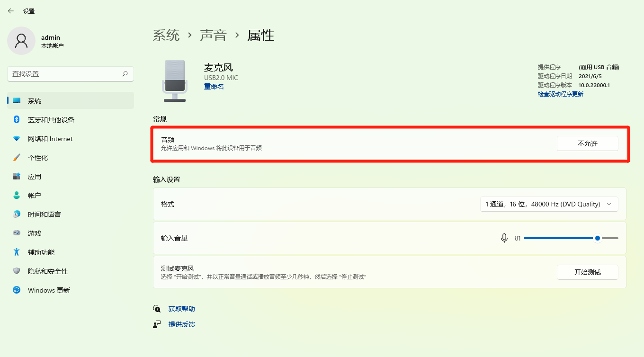Click the back arrow in Settings header
Image resolution: width=644 pixels, height=357 pixels.
click(x=11, y=11)
